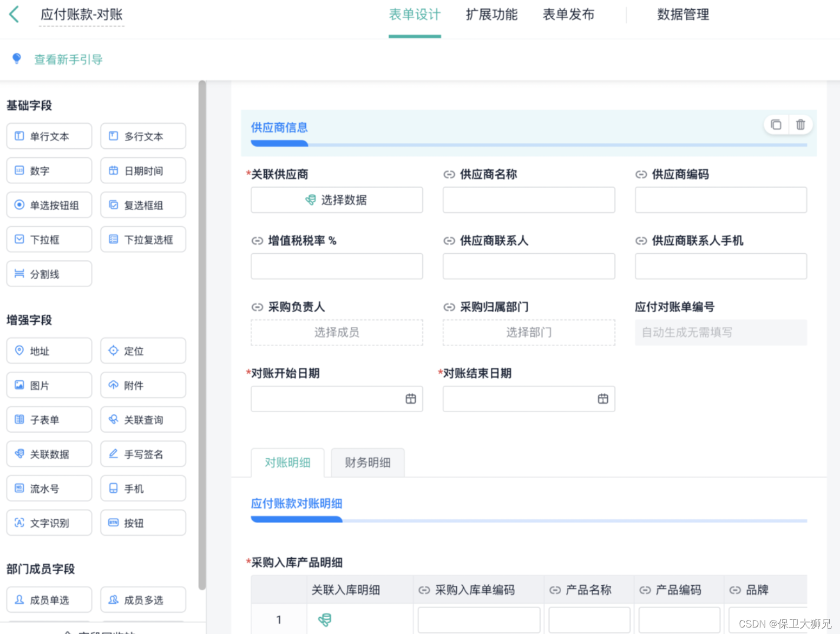The height and width of the screenshot is (634, 840).
Task: Click the link icon beside 产品名称 column
Action: [555, 590]
